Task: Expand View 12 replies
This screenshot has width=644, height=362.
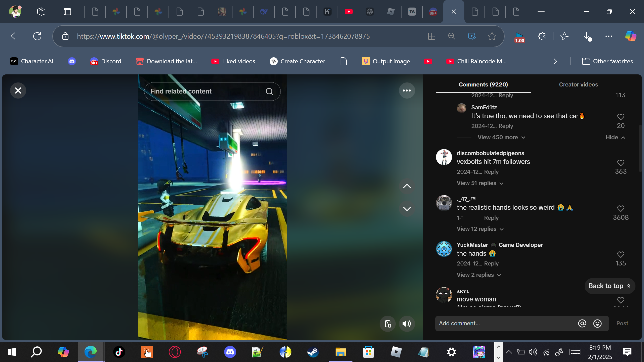Action: (480, 229)
